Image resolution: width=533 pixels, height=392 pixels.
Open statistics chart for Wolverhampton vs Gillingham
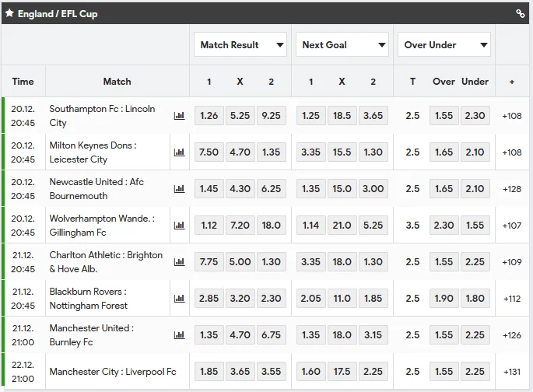[x=179, y=226]
